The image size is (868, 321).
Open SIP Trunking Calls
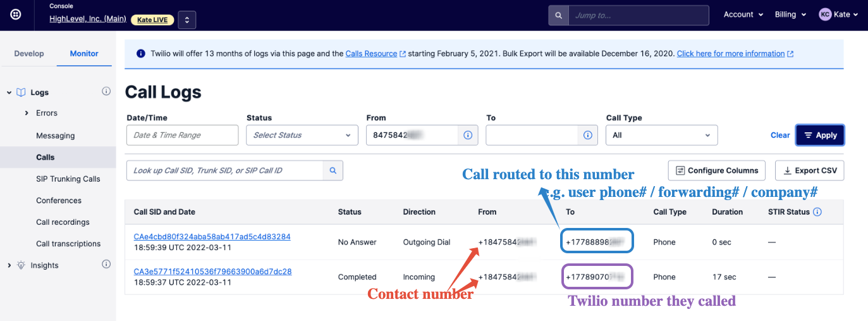click(68, 179)
